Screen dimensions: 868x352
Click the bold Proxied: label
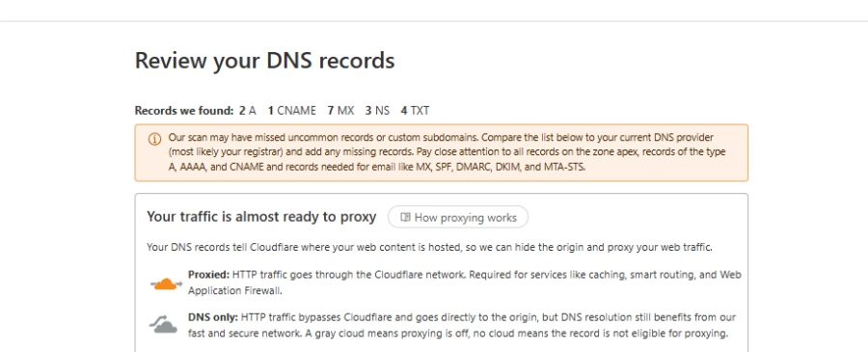point(208,275)
